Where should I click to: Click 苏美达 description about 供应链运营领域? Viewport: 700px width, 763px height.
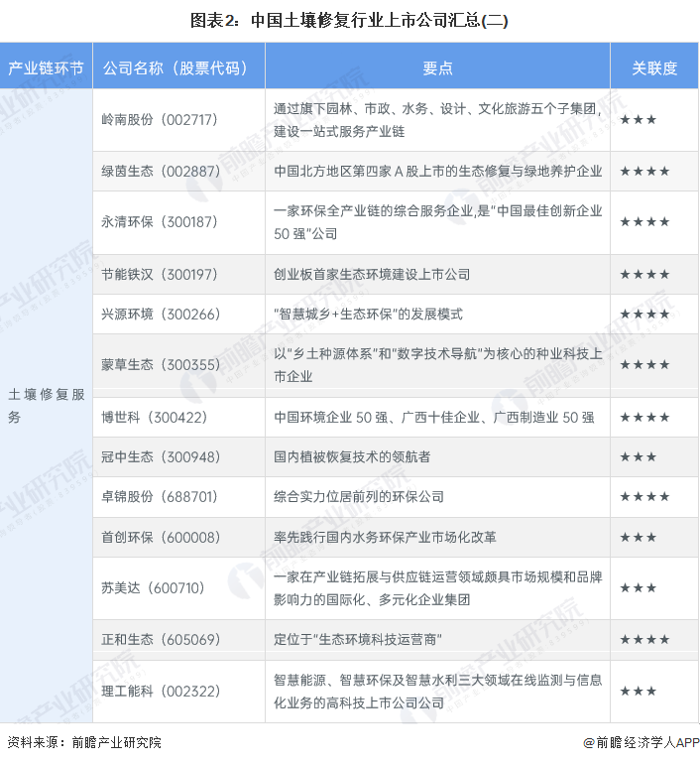[437, 587]
